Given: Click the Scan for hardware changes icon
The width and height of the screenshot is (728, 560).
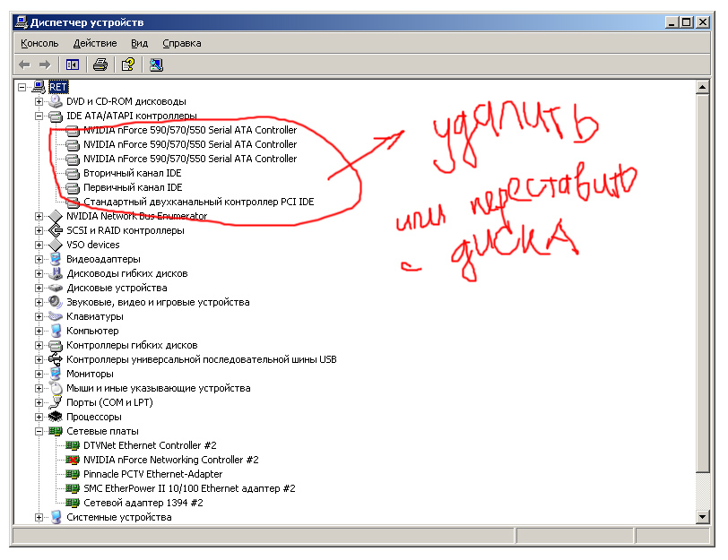Looking at the screenshot, I should tap(156, 65).
